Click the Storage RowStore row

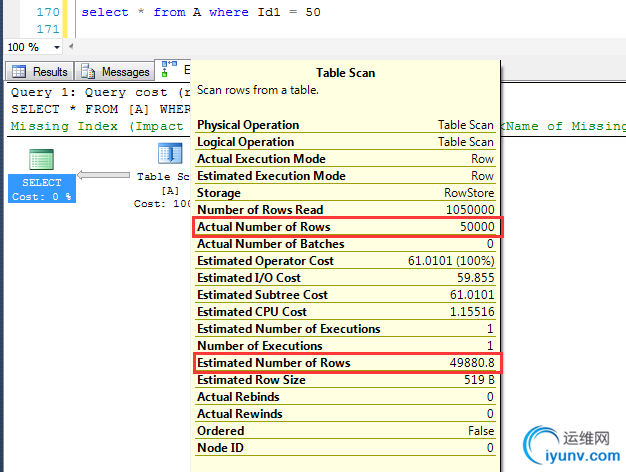(345, 193)
